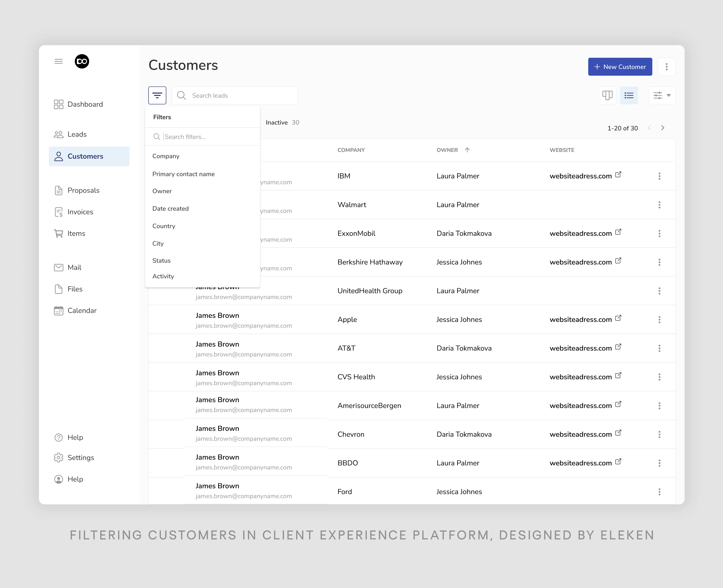Open table settings sliders dropdown

(662, 95)
